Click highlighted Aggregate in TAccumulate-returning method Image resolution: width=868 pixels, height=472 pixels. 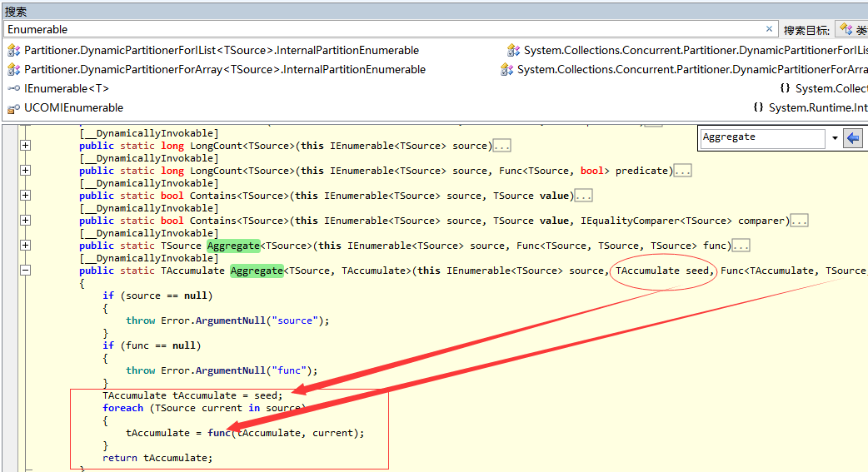click(257, 271)
